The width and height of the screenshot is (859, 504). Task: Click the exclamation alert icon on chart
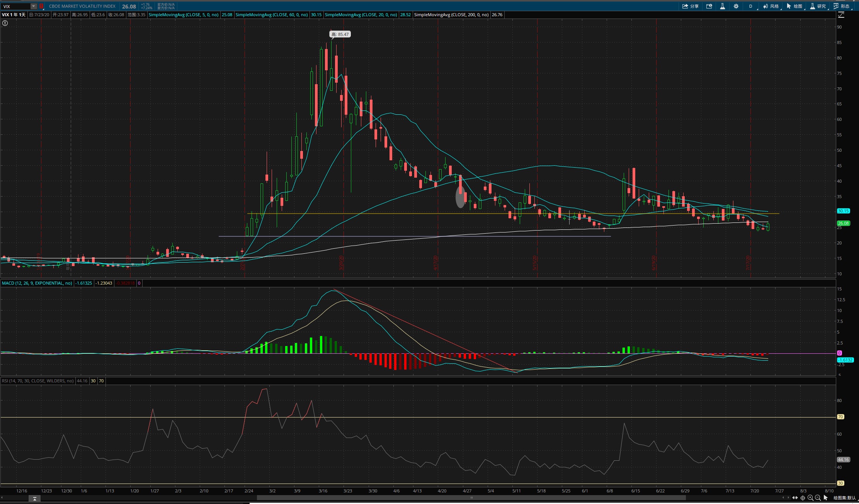(x=5, y=23)
